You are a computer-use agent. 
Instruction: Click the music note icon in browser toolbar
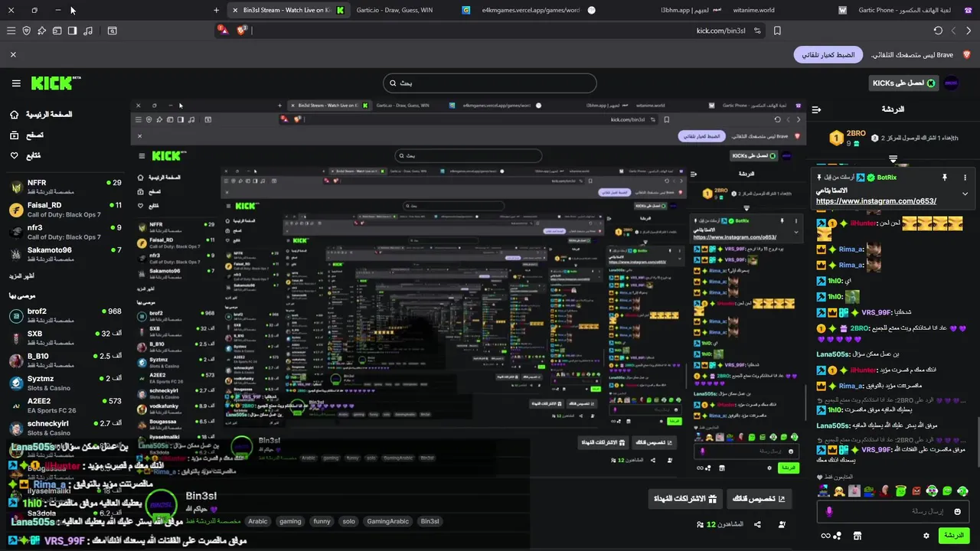pos(88,31)
